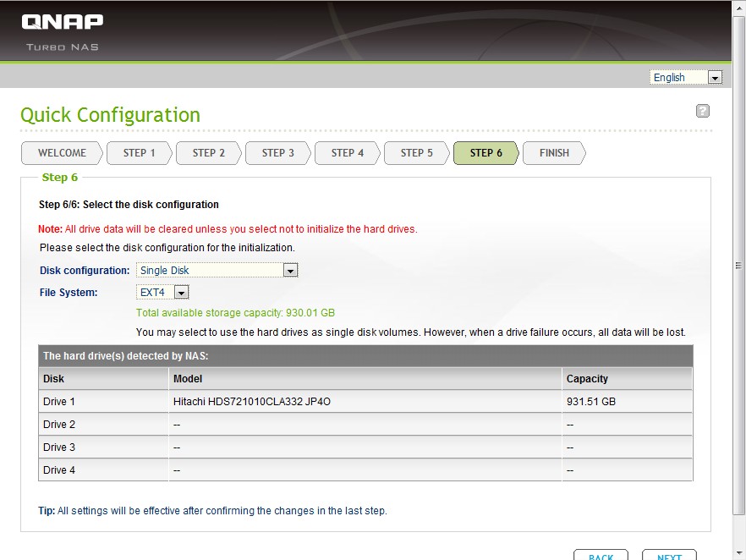The height and width of the screenshot is (560, 746).
Task: Click the empty Drive 4 row
Action: point(365,470)
